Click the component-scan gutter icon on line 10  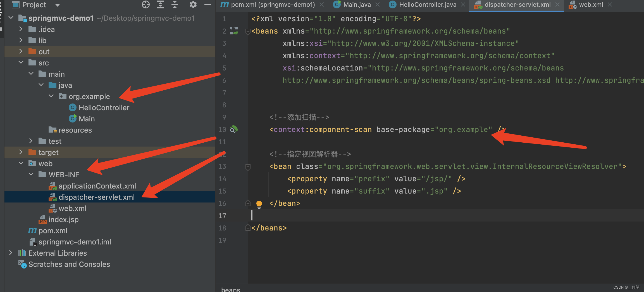(x=234, y=129)
